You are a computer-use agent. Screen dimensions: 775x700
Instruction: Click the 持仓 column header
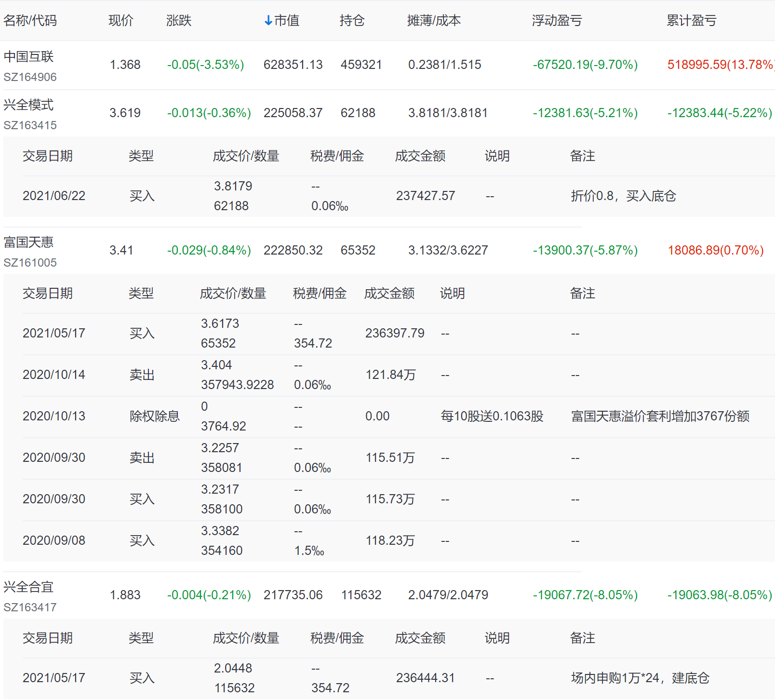click(x=352, y=20)
